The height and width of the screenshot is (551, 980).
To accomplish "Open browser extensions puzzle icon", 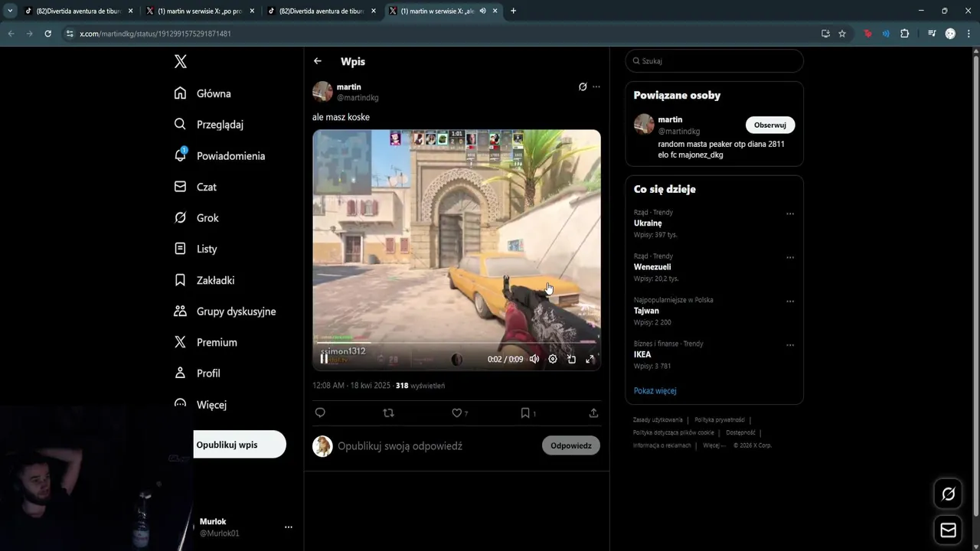I will [904, 34].
